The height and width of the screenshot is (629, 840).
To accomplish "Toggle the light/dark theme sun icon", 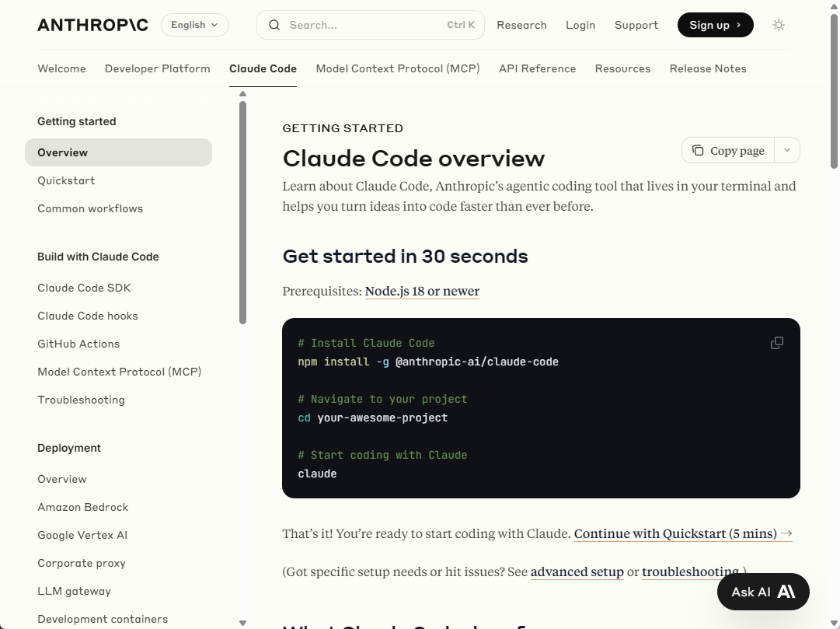I will [x=779, y=25].
